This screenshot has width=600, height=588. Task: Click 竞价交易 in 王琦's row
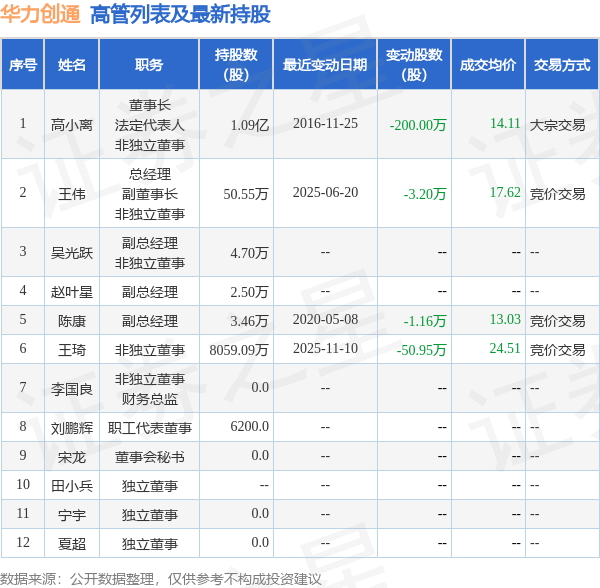(558, 350)
